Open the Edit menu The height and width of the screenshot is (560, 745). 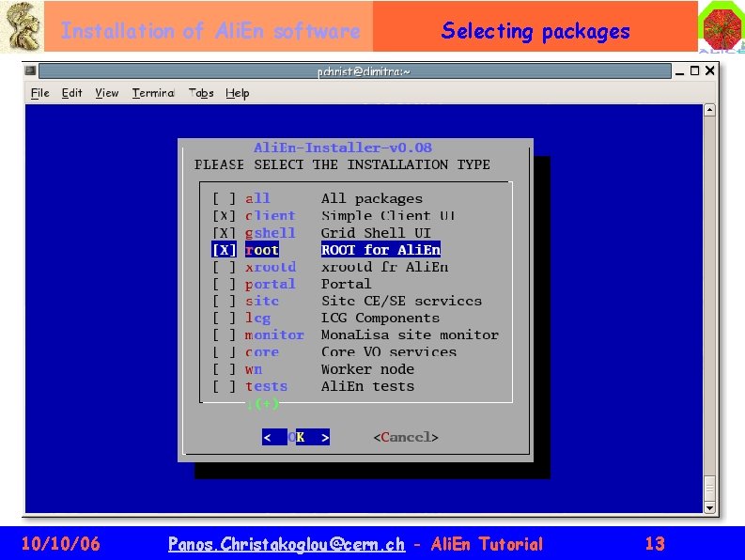pos(71,93)
